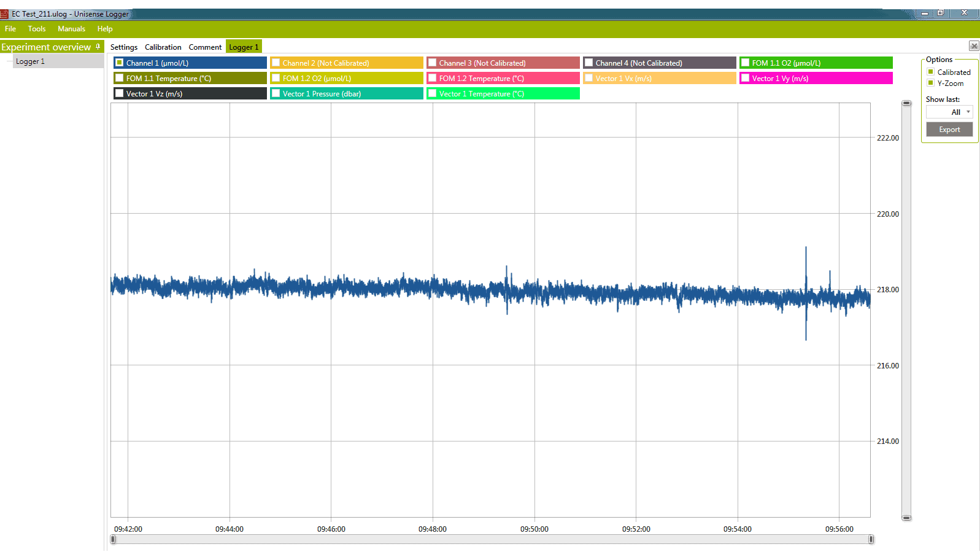
Task: Enable Channel 2 (Not Calibrated) checkbox
Action: (276, 63)
